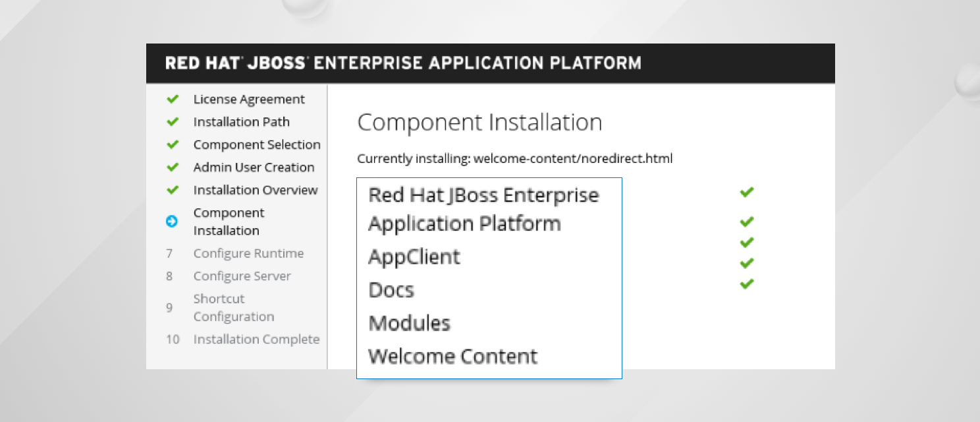Viewport: 980px width, 422px height.
Task: Select the Shortcut Configuration step label
Action: tap(233, 308)
